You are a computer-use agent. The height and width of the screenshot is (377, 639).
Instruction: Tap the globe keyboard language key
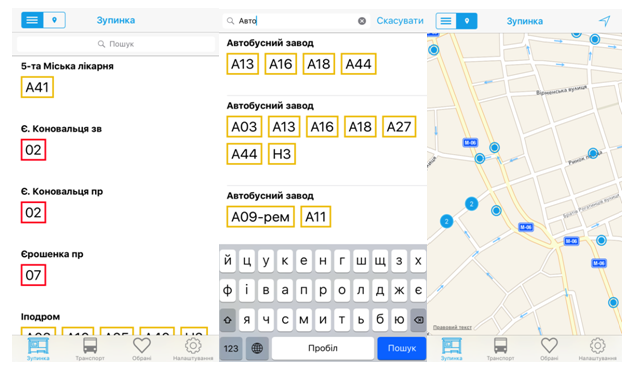257,348
